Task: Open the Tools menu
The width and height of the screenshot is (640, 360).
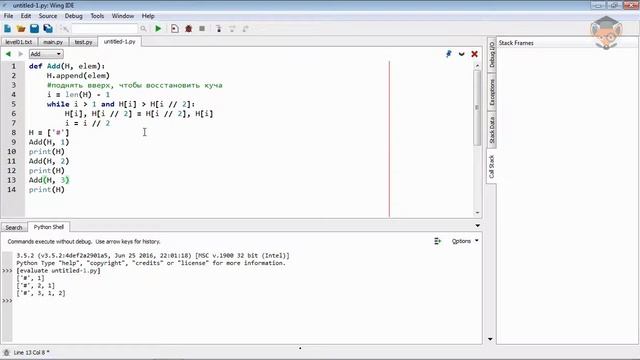Action: tap(97, 16)
